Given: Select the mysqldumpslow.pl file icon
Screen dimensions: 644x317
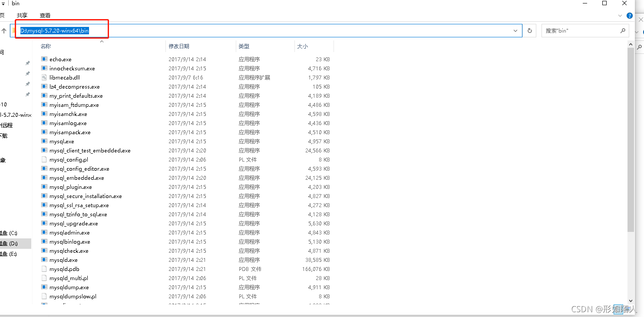Looking at the screenshot, I should pos(44,296).
